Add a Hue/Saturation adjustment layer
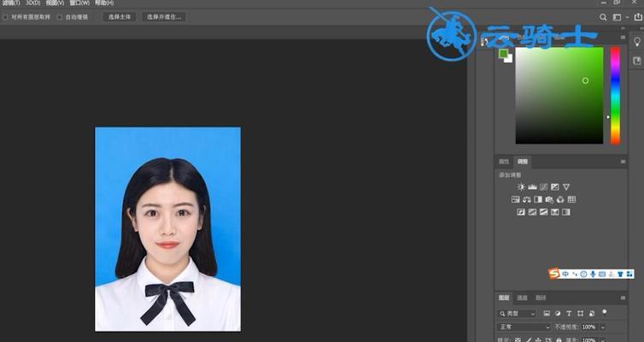Viewport: 644px width, 342px height. 515,199
